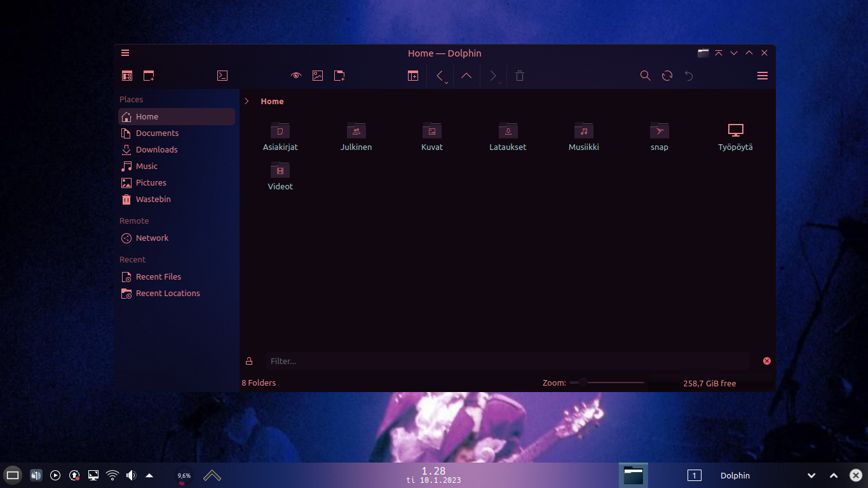The height and width of the screenshot is (488, 868).
Task: Click panel down chevron next to Dolphin
Action: point(811,475)
